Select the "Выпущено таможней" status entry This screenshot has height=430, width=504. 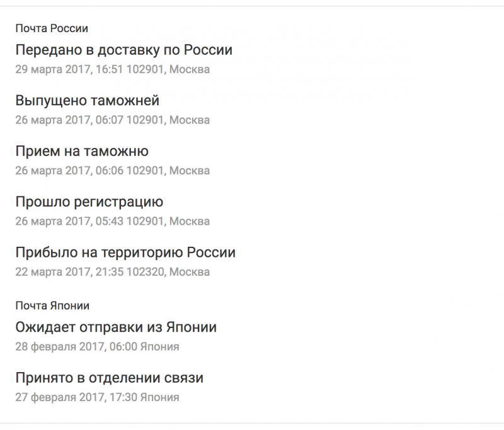pyautogui.click(x=87, y=101)
